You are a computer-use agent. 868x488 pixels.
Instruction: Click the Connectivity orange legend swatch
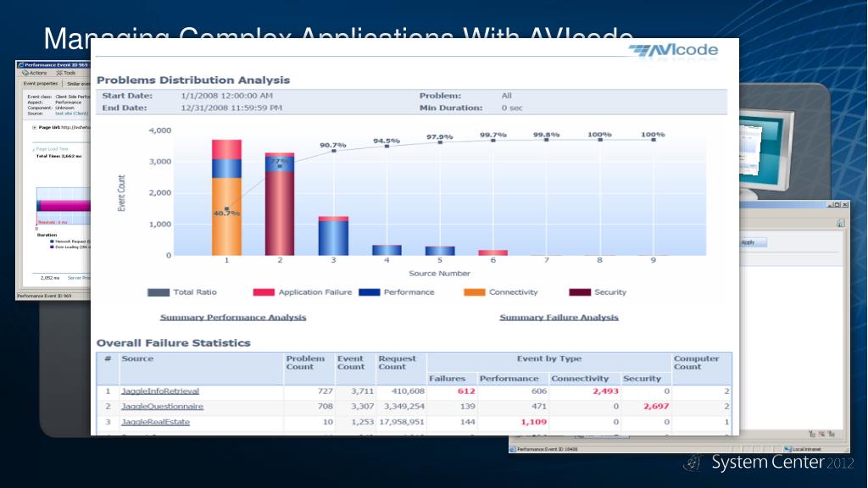click(475, 292)
